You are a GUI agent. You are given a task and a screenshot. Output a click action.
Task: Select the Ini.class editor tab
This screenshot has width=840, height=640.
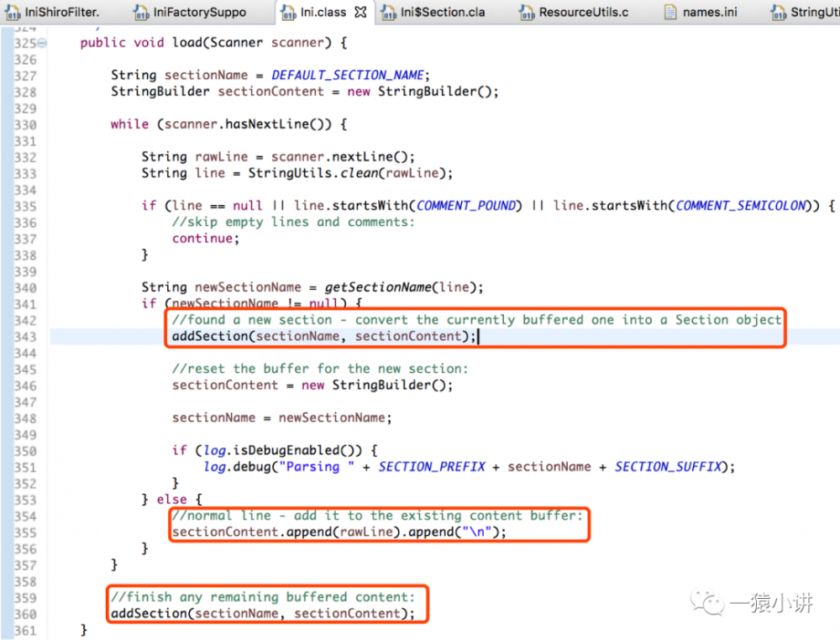tap(323, 12)
